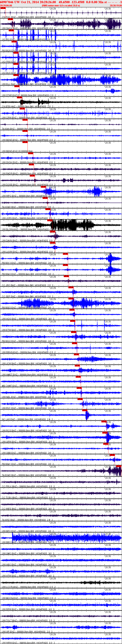
Task: Select the CC SEP EHZ station label
Action: click(x=28, y=297)
